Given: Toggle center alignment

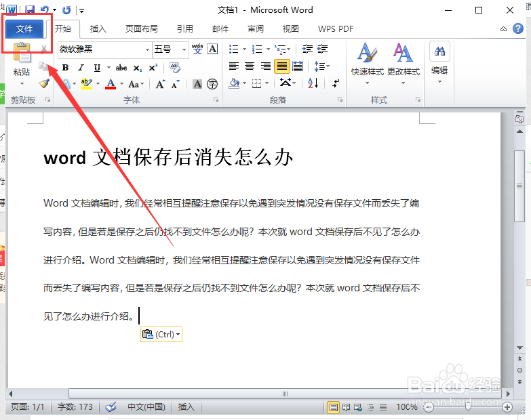Looking at the screenshot, I should 250,66.
